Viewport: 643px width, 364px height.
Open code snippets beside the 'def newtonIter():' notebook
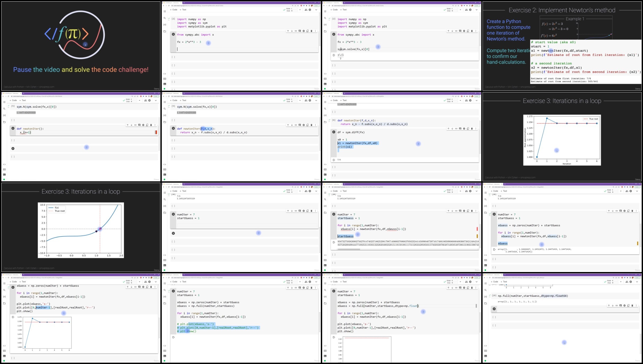(4, 164)
